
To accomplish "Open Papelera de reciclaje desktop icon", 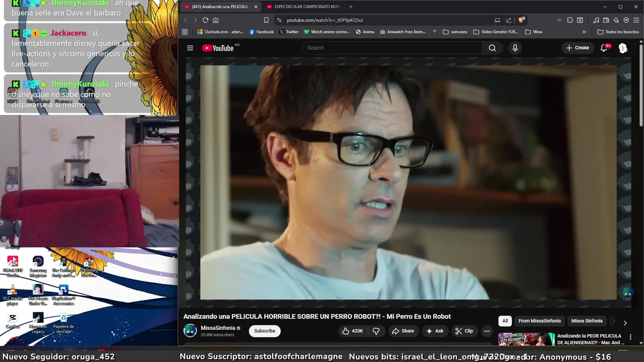I will 63,323.
